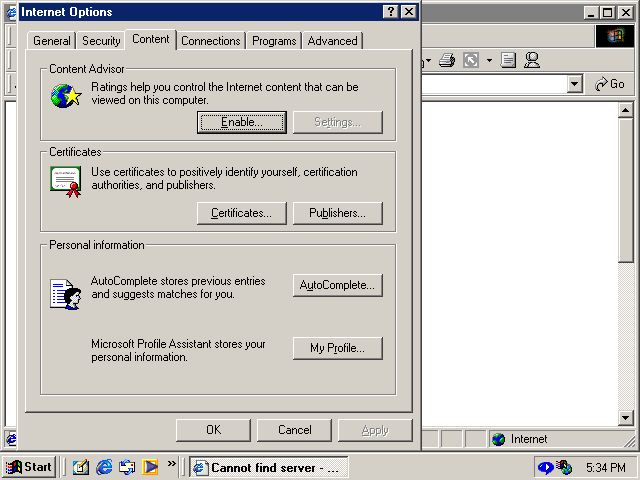Click the 5:34 PM clock
This screenshot has height=480, width=640.
click(x=606, y=467)
